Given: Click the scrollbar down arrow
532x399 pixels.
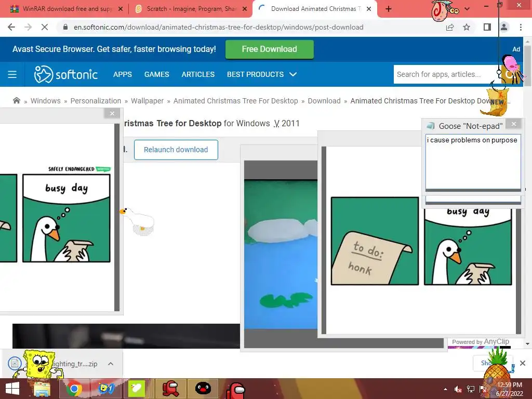Looking at the screenshot, I should 527,344.
